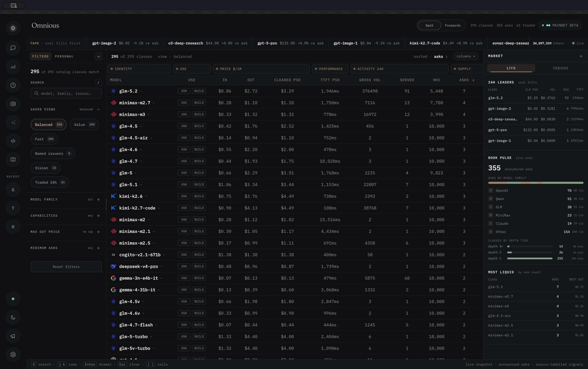Click ASK button for glm-5.2
This screenshot has height=369, width=588.
pos(184,91)
